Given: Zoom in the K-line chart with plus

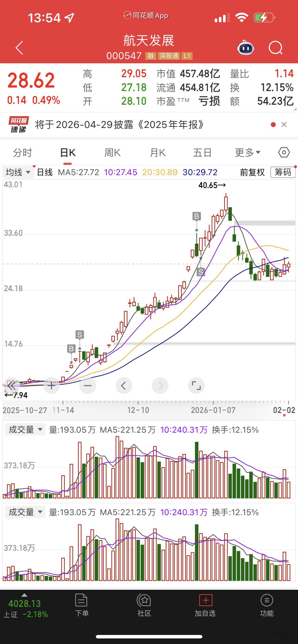Looking at the screenshot, I should (x=52, y=386).
